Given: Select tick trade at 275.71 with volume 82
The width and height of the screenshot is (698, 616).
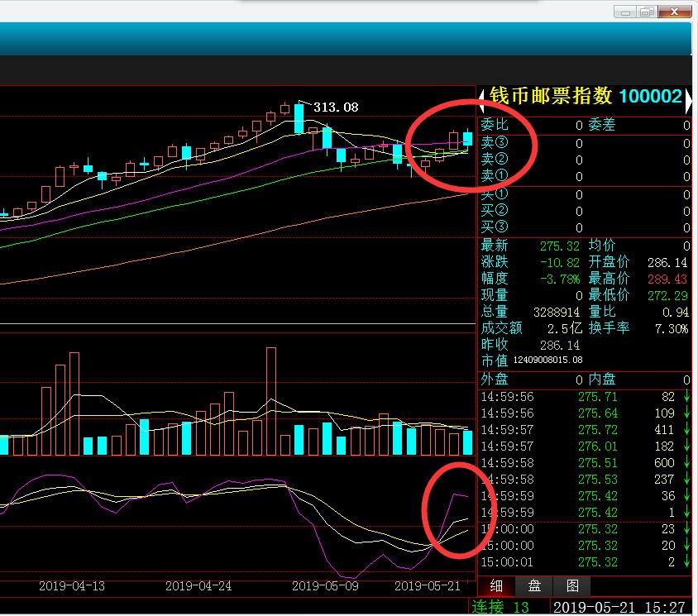Looking at the screenshot, I should tap(585, 397).
